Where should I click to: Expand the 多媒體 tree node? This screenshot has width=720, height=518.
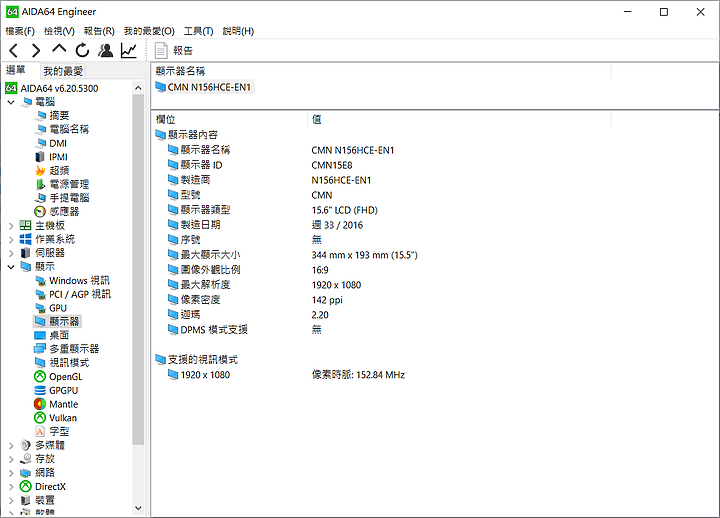(11, 445)
